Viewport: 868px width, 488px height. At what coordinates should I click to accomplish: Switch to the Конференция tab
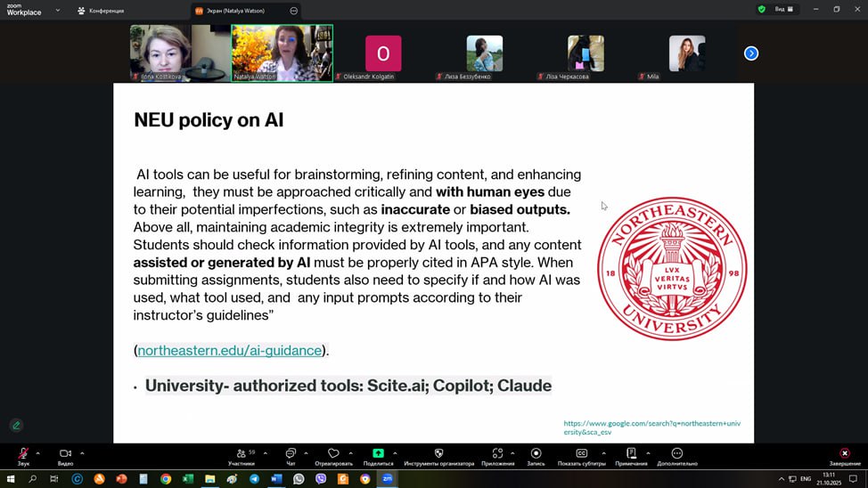101,11
